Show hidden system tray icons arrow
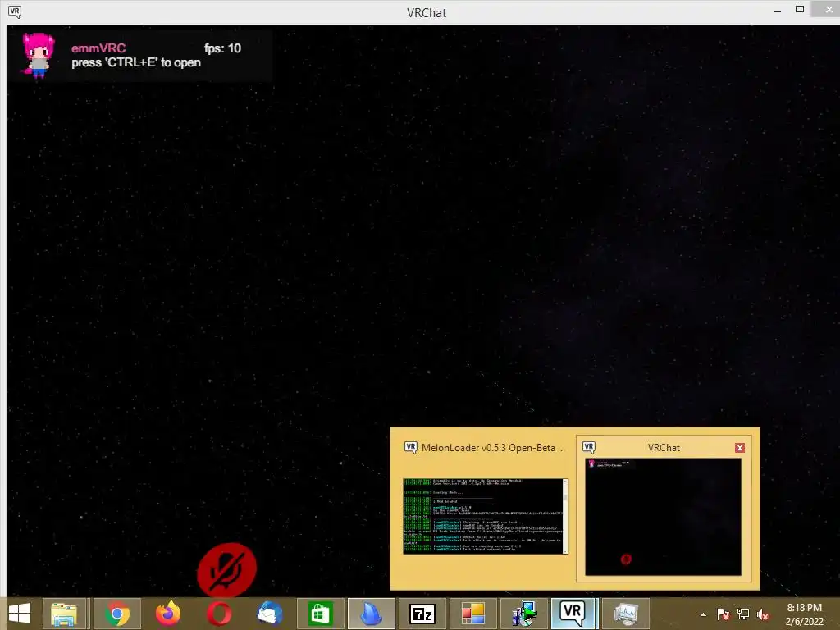Viewport: 840px width, 630px height. pyautogui.click(x=703, y=614)
